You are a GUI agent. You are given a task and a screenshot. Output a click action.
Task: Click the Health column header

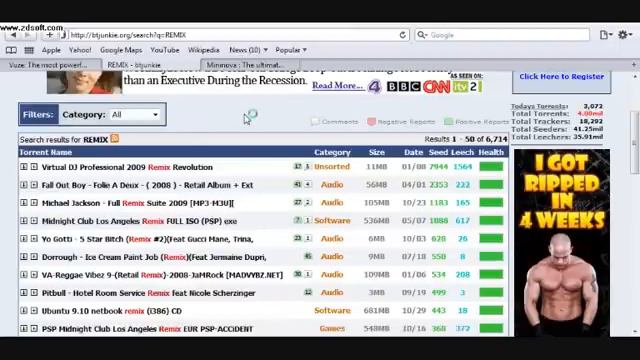491,152
